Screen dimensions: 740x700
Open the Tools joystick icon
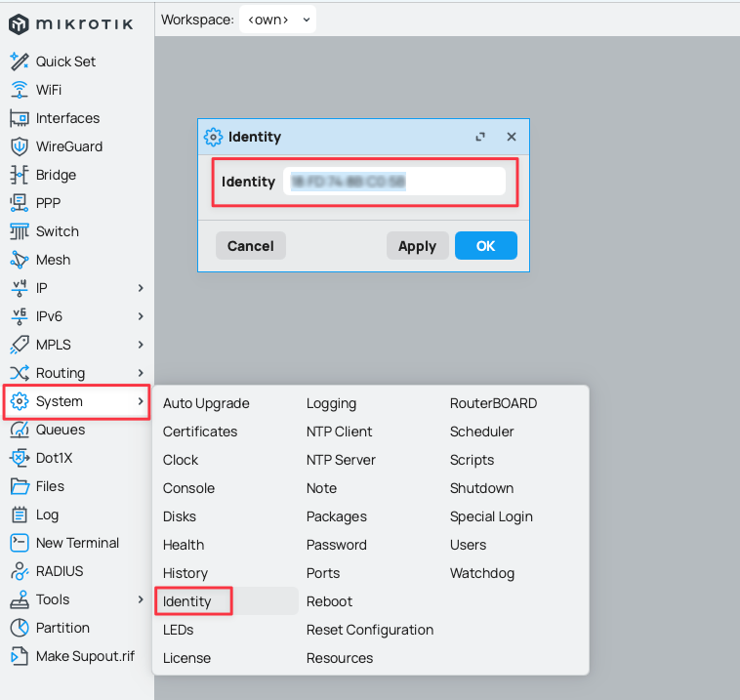[x=20, y=599]
